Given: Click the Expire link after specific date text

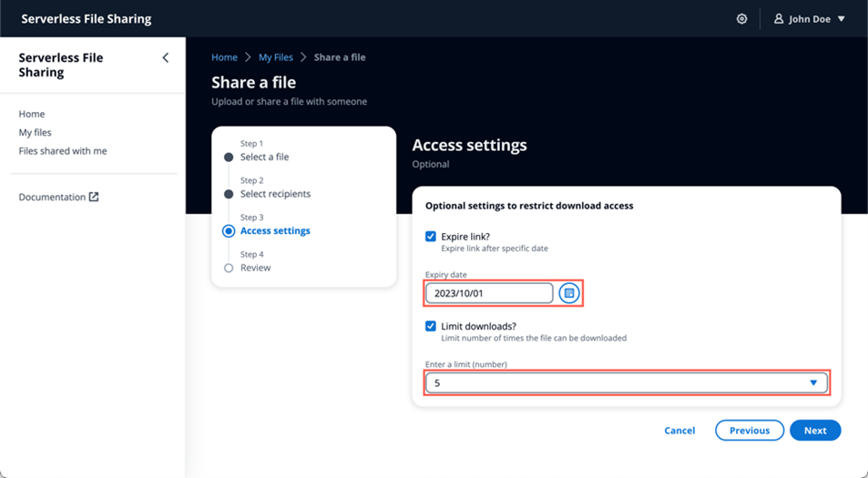Looking at the screenshot, I should point(495,249).
